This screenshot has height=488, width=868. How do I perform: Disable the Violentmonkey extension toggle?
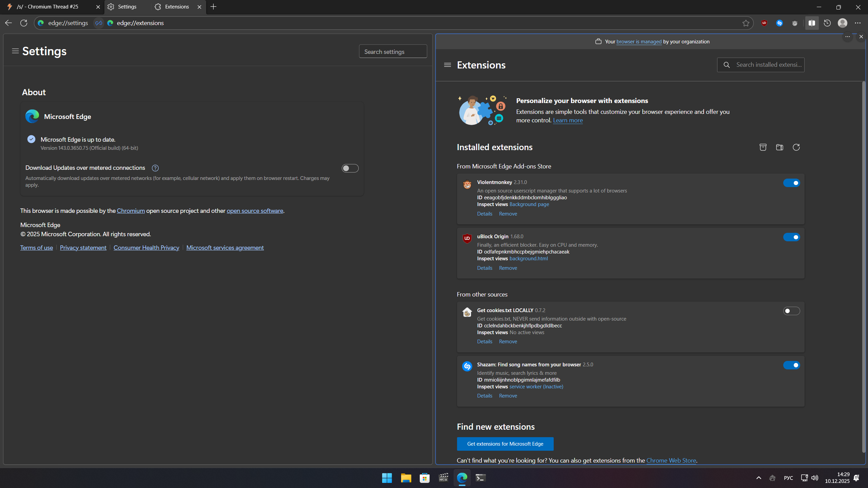click(791, 183)
